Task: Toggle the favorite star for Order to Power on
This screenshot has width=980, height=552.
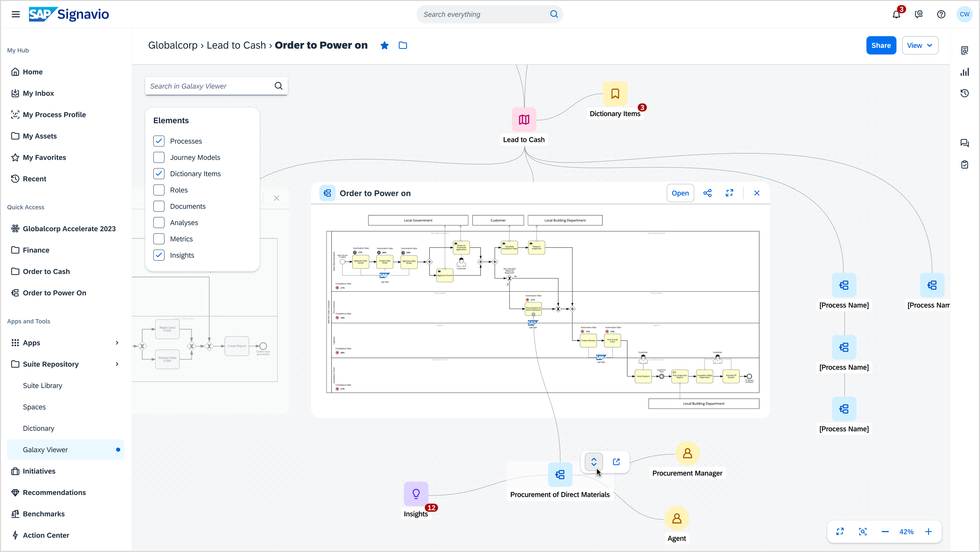Action: point(385,45)
